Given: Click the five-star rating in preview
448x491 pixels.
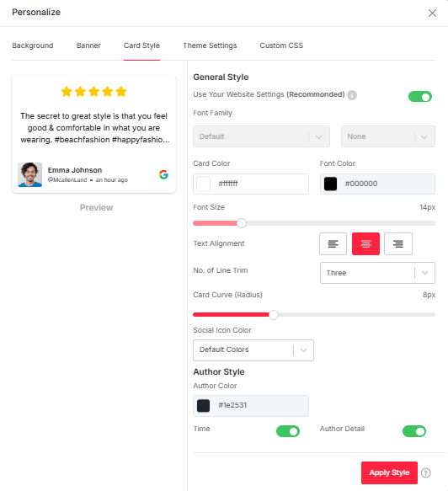Looking at the screenshot, I should coord(94,92).
